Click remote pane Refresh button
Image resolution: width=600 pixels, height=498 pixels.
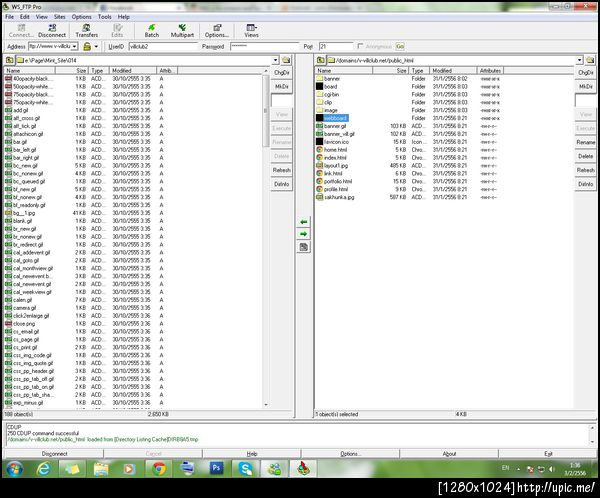pos(585,170)
